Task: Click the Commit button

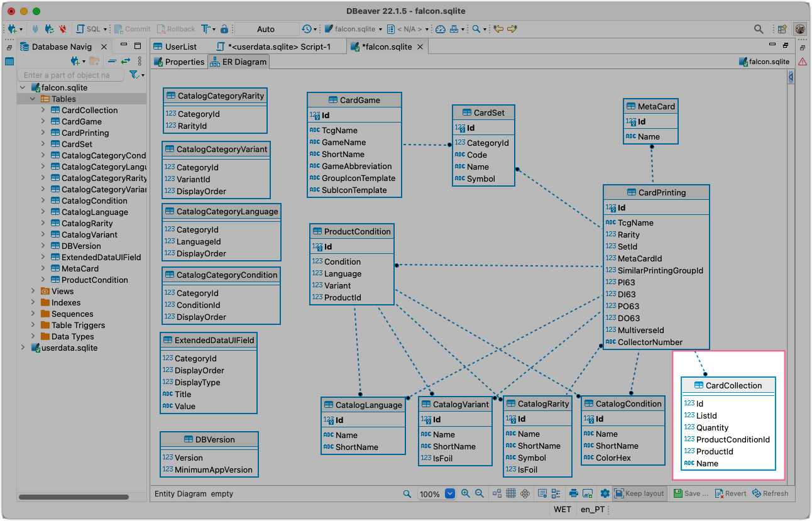Action: (132, 29)
